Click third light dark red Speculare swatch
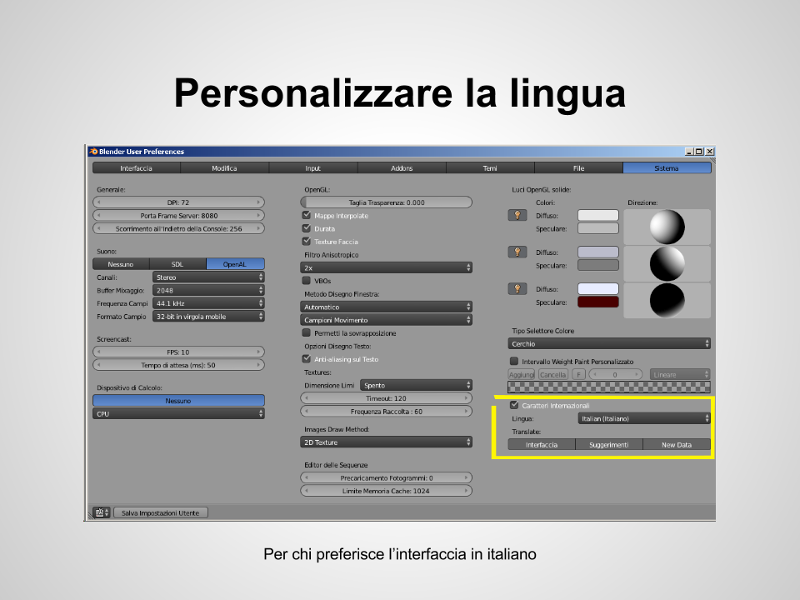Viewport: 800px width, 600px height. (x=598, y=302)
